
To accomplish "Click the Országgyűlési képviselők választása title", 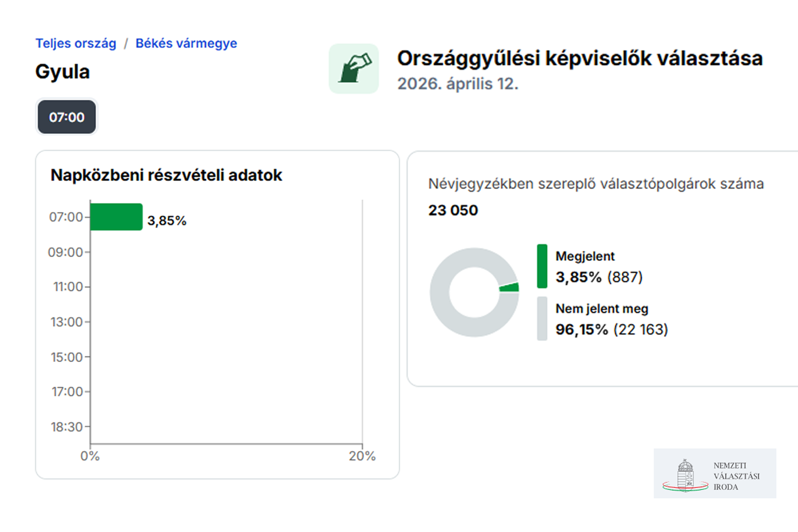I will click(x=580, y=58).
